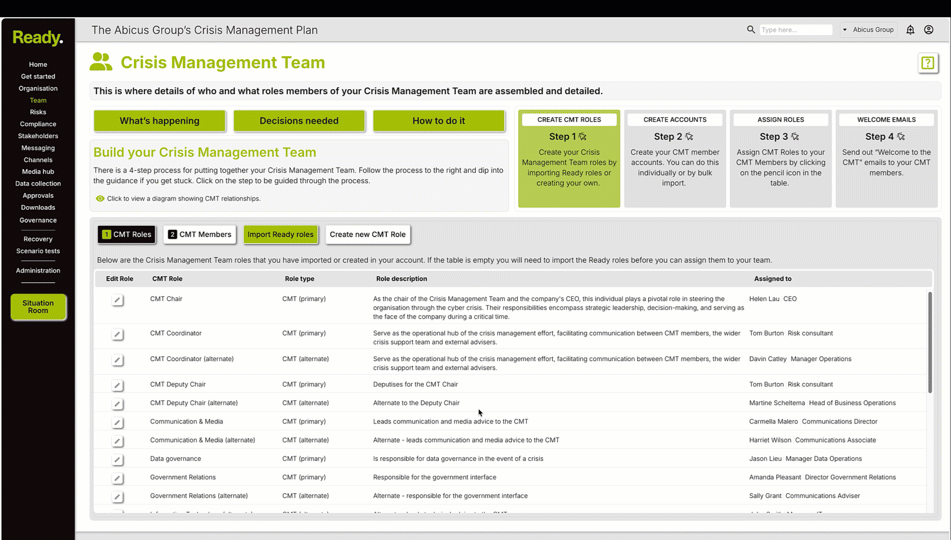Edit Government Relations (alternate) pencil icon
The image size is (951, 540).
pos(118,498)
